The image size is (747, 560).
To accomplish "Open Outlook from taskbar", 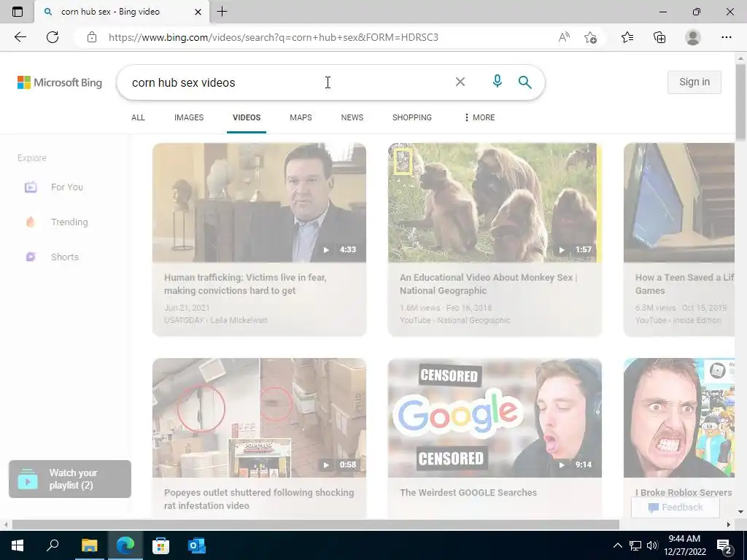I will [196, 545].
